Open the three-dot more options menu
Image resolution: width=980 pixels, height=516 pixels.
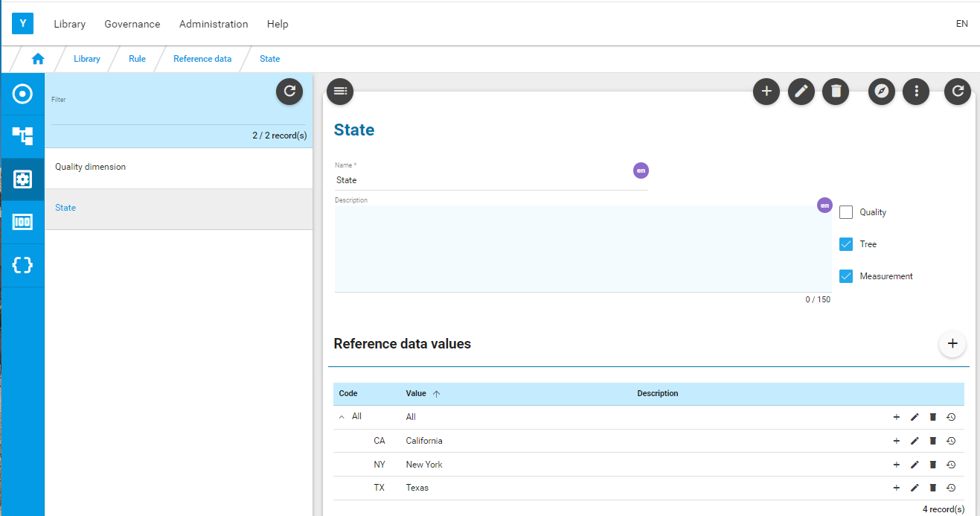916,92
